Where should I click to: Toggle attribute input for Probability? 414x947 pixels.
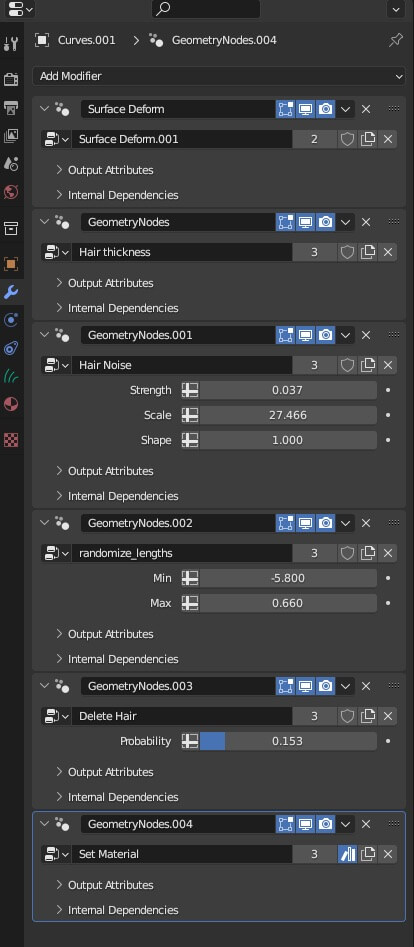190,741
